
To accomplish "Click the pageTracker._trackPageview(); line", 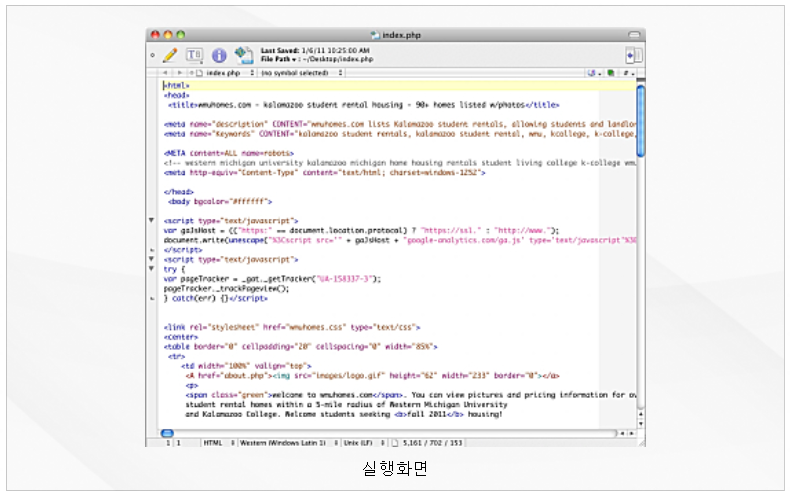I will tap(226, 288).
